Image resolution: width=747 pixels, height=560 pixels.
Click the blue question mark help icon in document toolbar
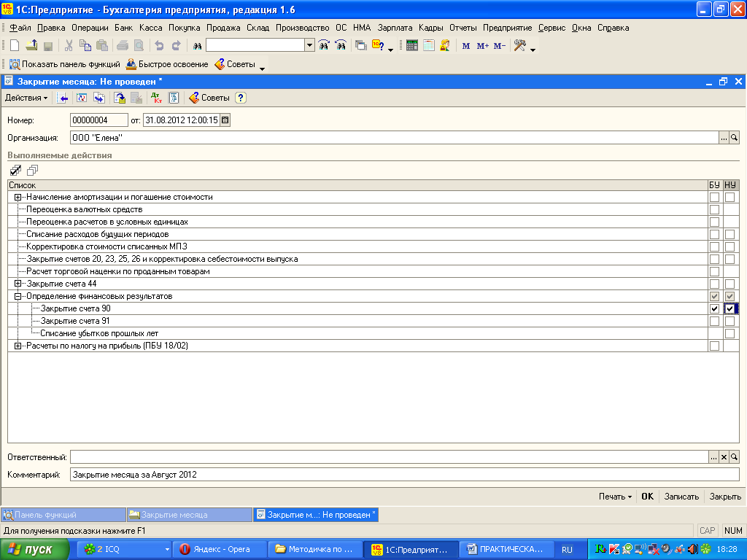tap(241, 98)
